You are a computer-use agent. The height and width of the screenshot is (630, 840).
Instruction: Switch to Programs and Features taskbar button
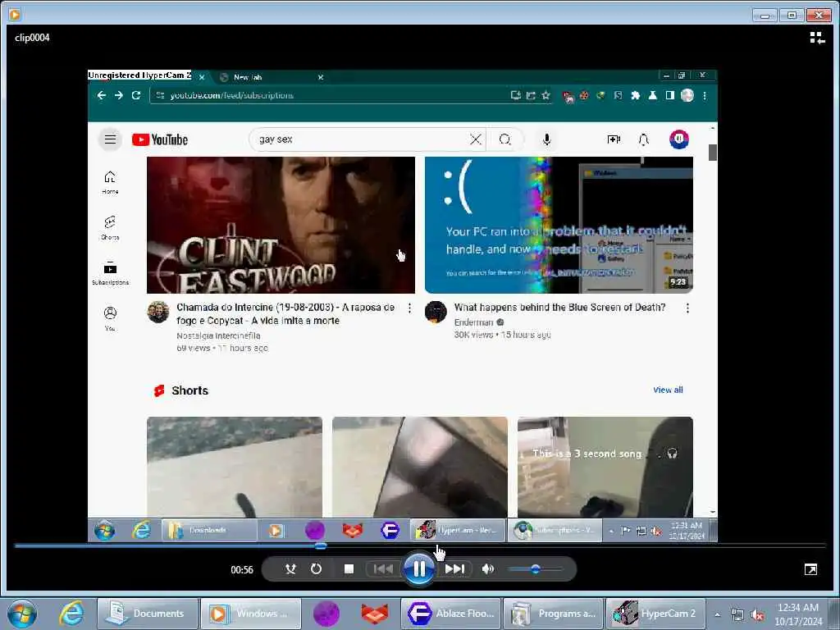point(554,614)
